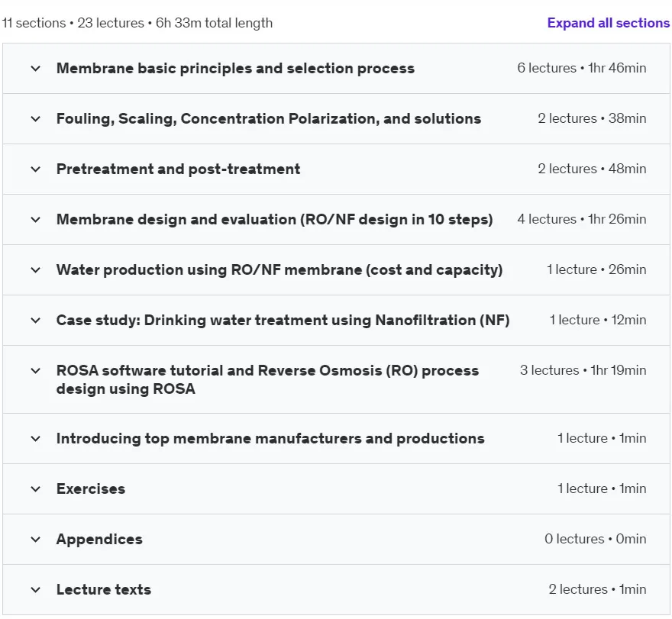Click Expand all sections link

[x=608, y=23]
